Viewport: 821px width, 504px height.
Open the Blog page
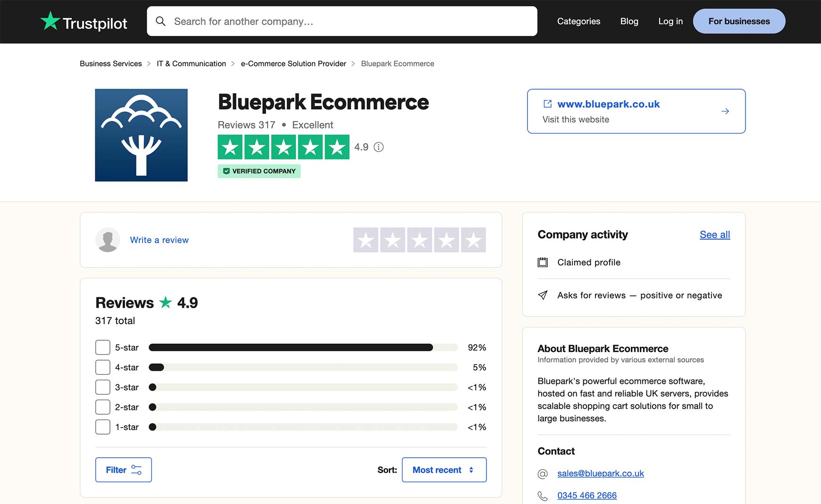click(629, 21)
